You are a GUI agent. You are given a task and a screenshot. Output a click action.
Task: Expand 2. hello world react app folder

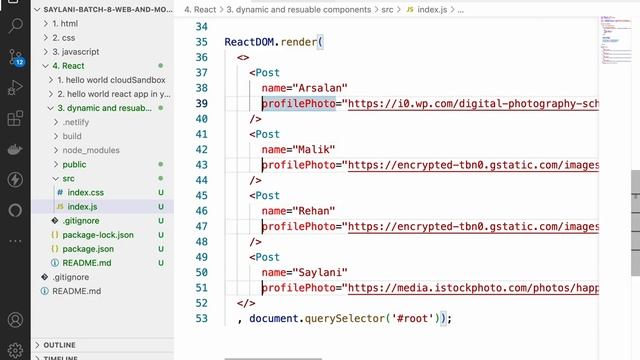tap(102, 94)
